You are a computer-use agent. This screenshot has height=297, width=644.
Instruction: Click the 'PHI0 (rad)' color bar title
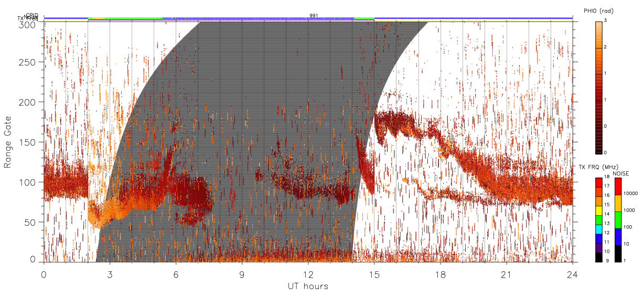[598, 11]
